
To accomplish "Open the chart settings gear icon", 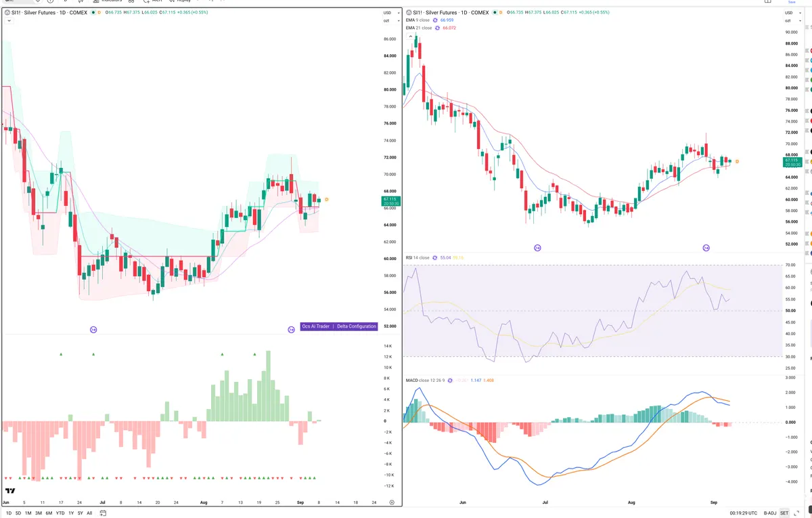I will tap(392, 502).
